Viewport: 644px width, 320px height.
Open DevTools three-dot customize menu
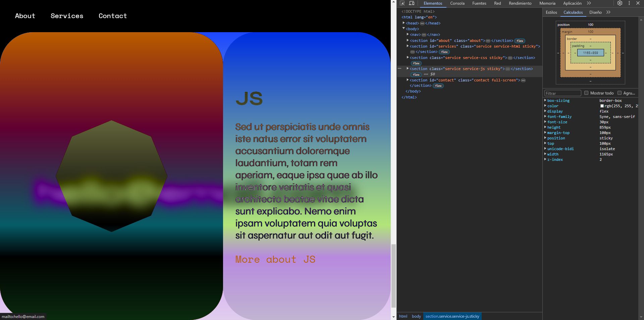tap(629, 3)
